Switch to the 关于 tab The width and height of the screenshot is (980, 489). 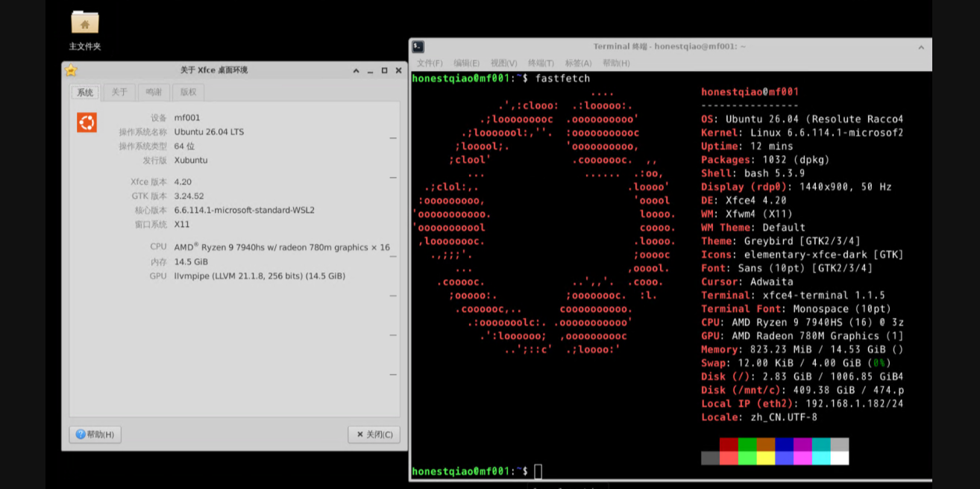(119, 93)
